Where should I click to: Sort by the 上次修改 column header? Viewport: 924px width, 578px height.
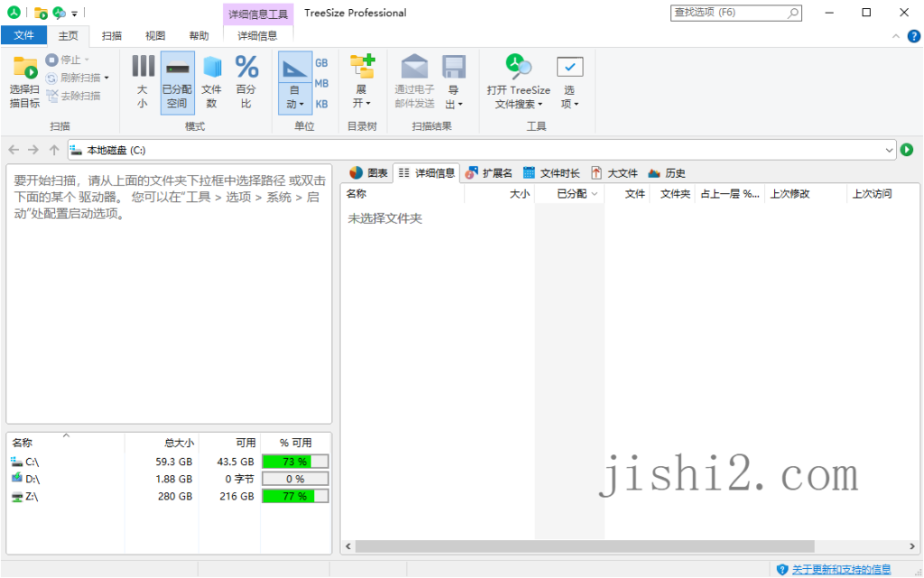[x=806, y=194]
